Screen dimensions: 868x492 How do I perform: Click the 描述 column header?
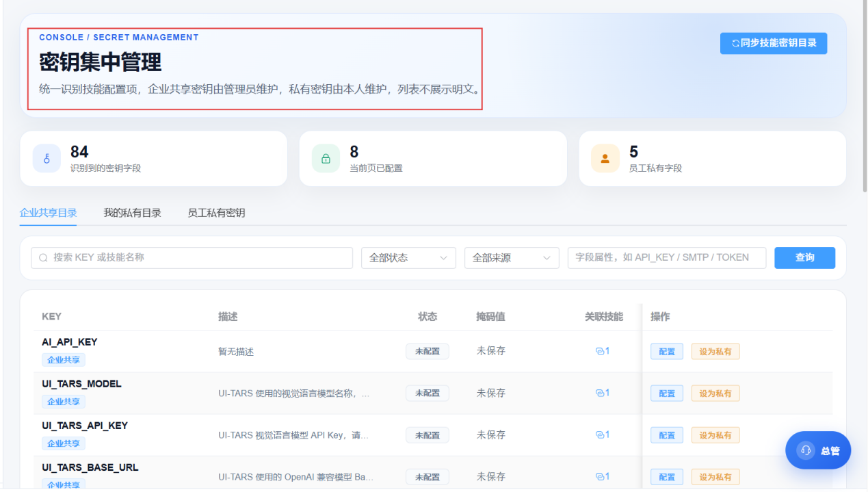(228, 317)
